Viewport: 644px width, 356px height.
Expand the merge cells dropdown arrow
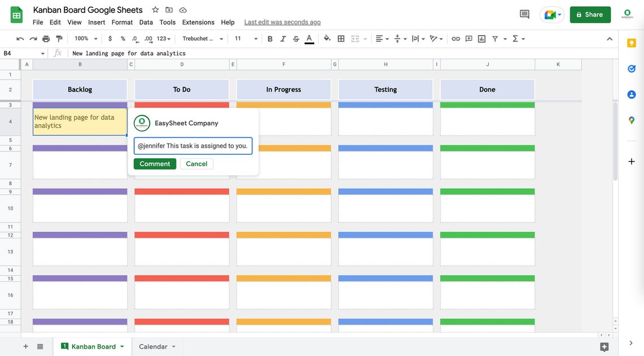pyautogui.click(x=365, y=39)
